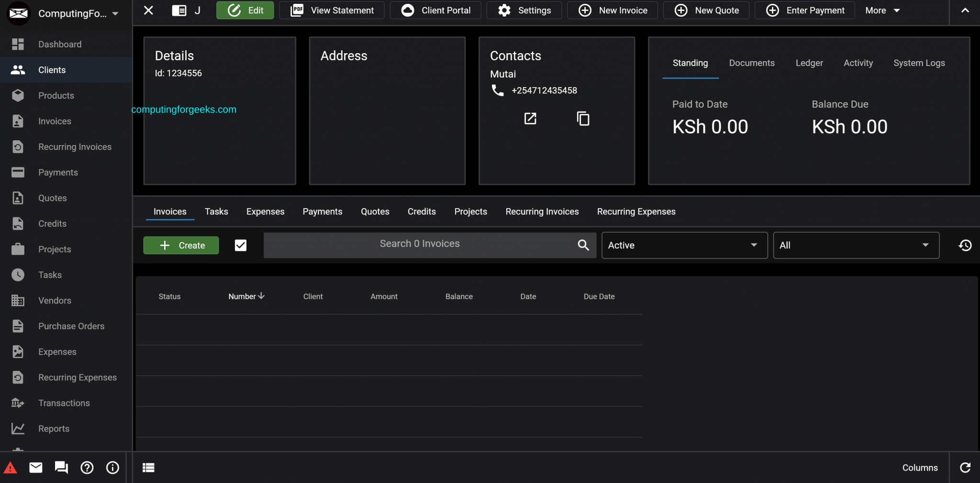Open the Vendors section

pyautogui.click(x=54, y=300)
